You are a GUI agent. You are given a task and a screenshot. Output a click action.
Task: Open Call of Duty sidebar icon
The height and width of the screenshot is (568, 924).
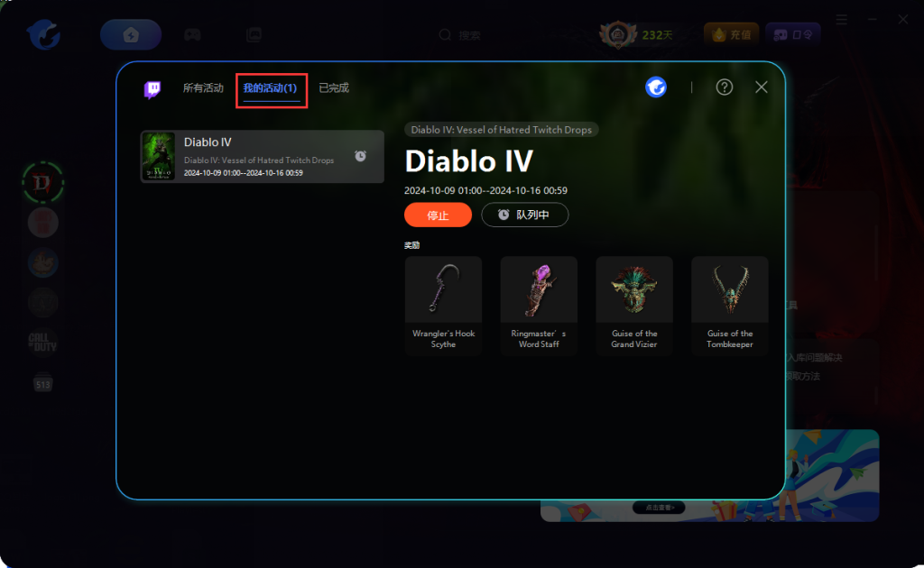[42, 342]
